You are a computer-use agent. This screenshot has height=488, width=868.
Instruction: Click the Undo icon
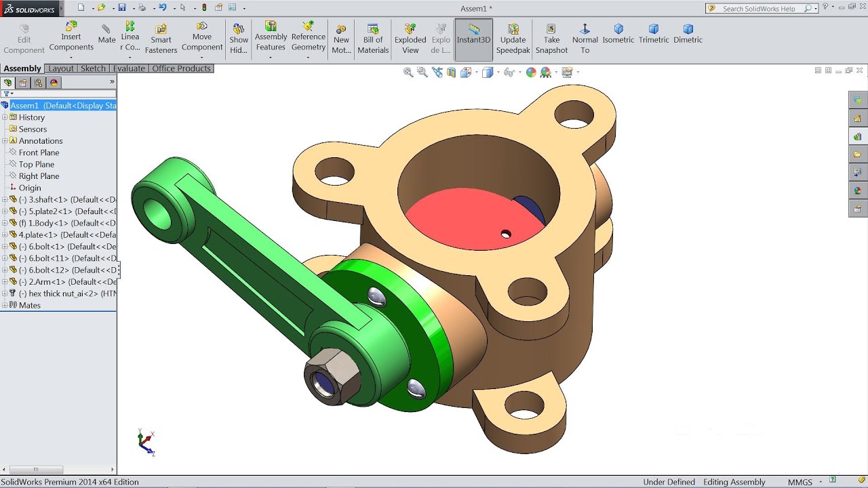(x=163, y=7)
